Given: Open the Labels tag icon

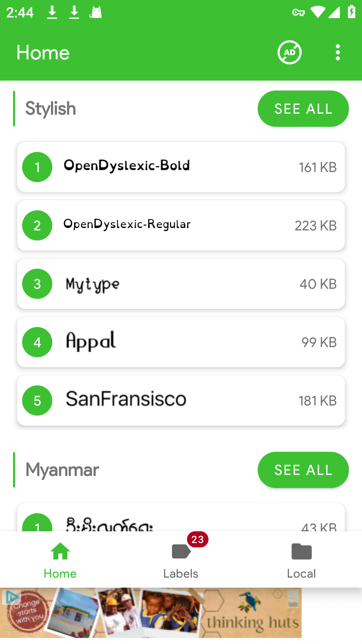Looking at the screenshot, I should 181,551.
